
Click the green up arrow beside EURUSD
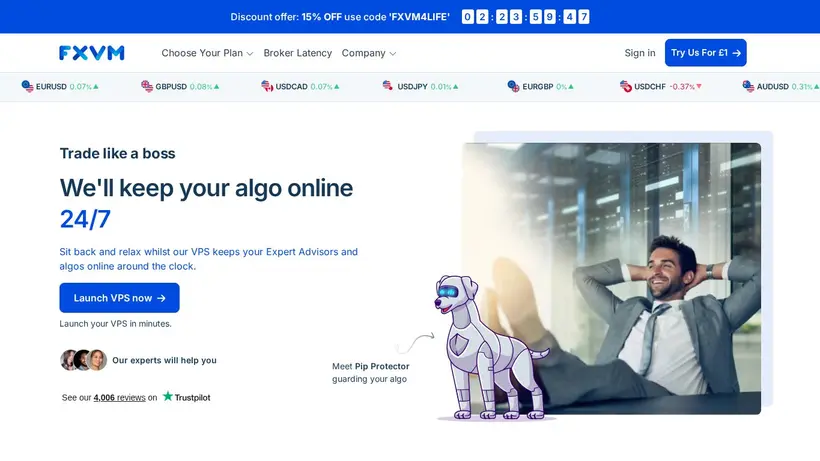click(96, 86)
